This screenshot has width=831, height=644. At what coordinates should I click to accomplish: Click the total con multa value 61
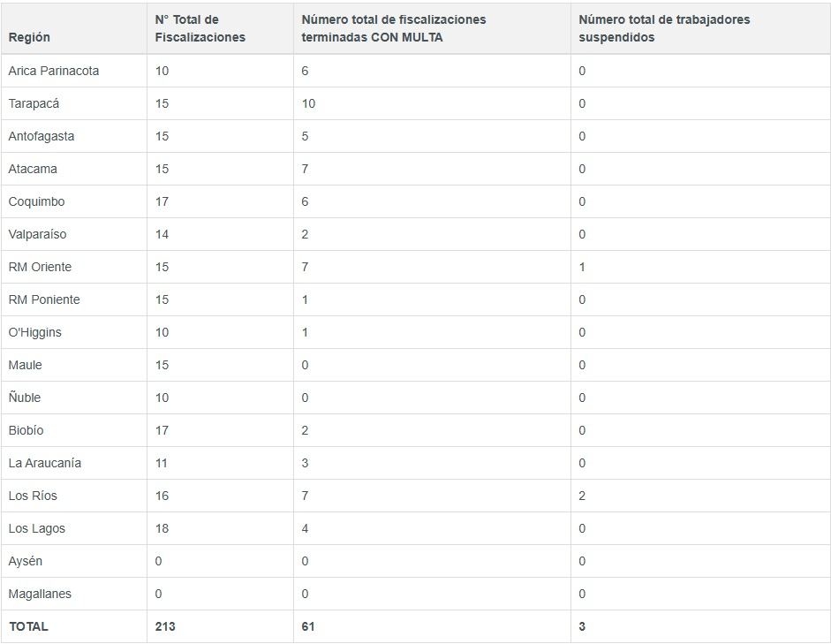click(x=308, y=626)
